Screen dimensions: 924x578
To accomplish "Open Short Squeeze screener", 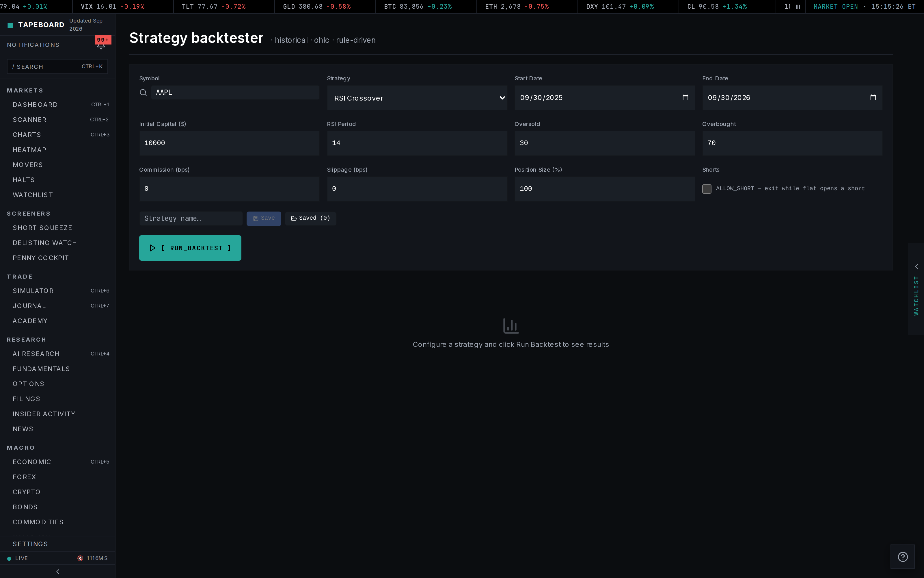I will (58, 228).
